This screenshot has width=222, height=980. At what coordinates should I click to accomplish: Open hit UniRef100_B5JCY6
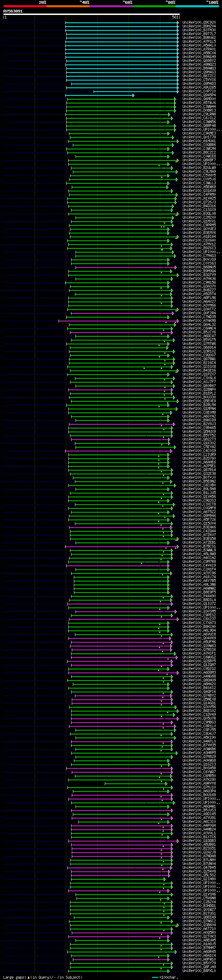[199, 332]
